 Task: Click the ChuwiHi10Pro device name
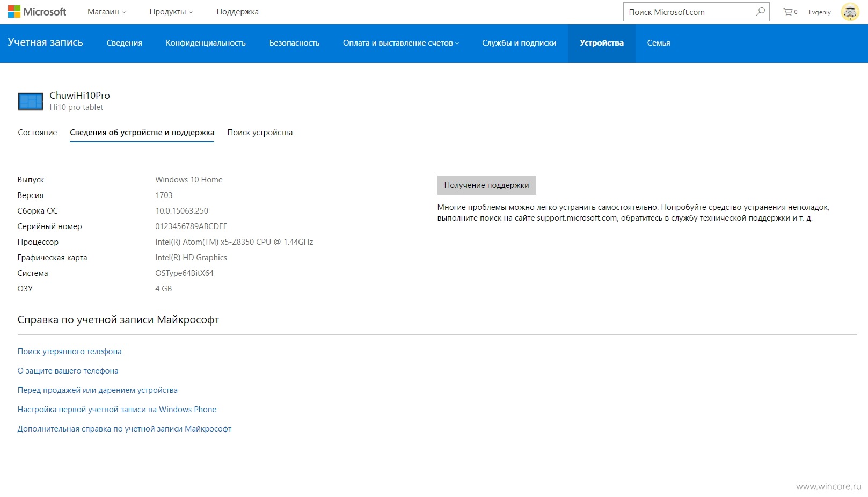point(80,96)
